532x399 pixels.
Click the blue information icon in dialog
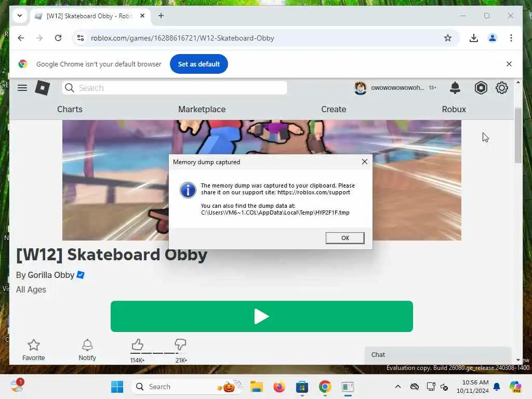click(188, 190)
